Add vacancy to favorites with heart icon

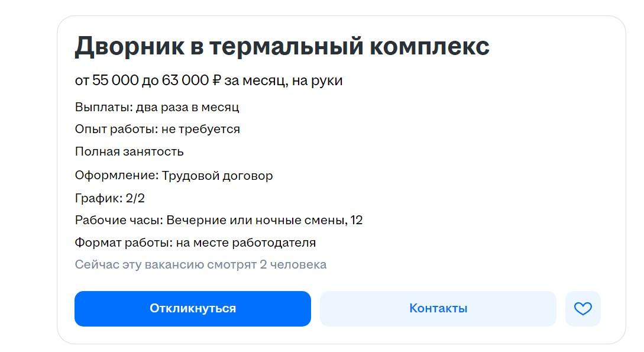[x=582, y=308]
